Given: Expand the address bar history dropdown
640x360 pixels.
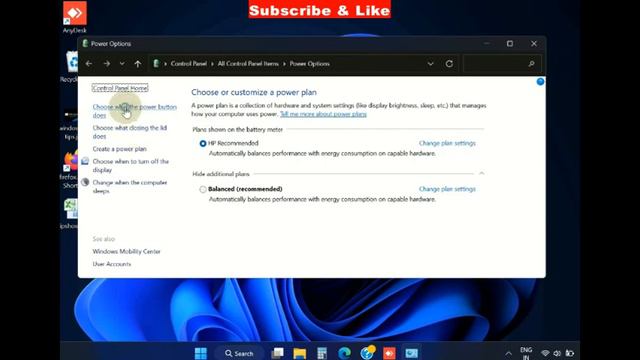Looking at the screenshot, I should pos(430,64).
